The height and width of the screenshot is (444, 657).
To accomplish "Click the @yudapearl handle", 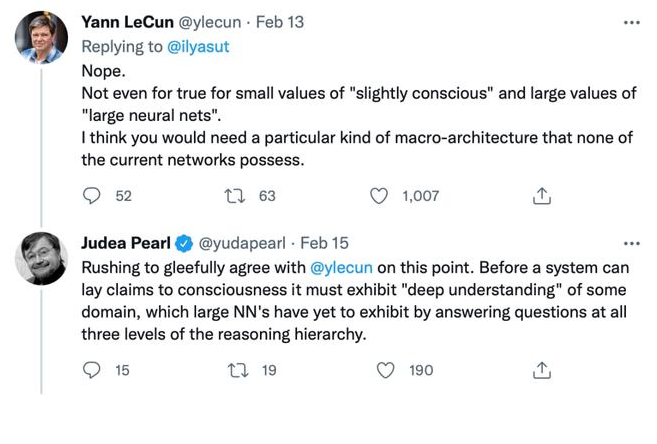I will (x=245, y=243).
